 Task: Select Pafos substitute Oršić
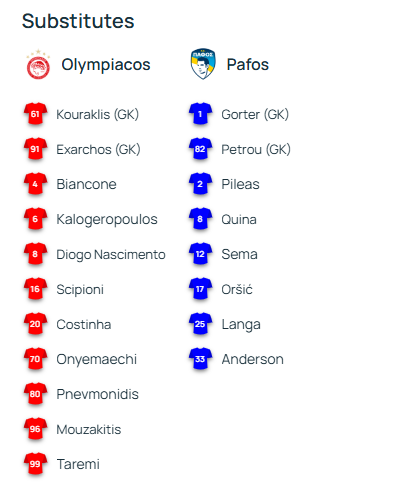[237, 289]
